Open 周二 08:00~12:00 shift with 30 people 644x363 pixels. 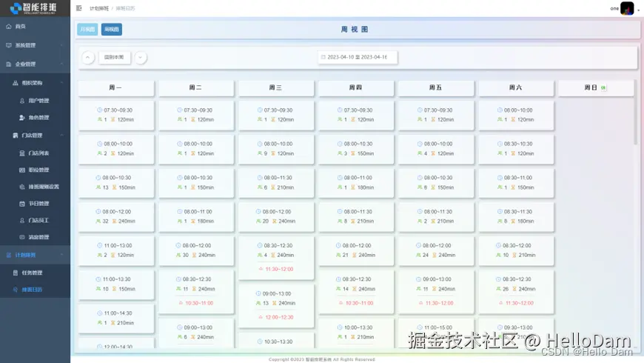(x=196, y=250)
